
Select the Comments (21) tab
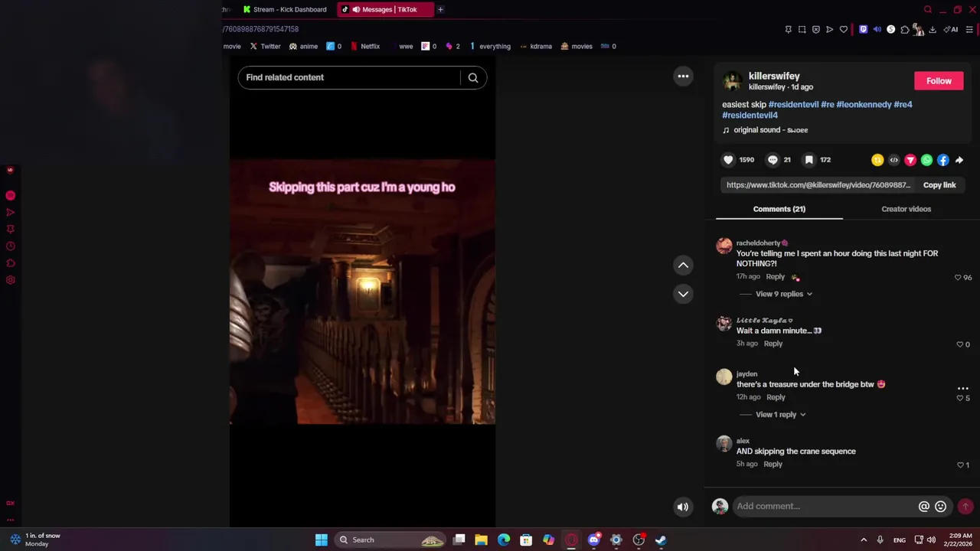coord(779,209)
